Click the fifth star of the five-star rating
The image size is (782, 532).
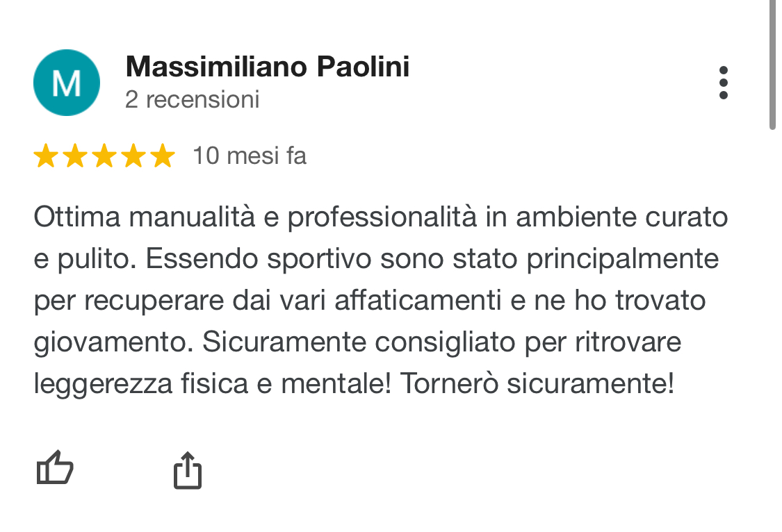[x=161, y=156]
